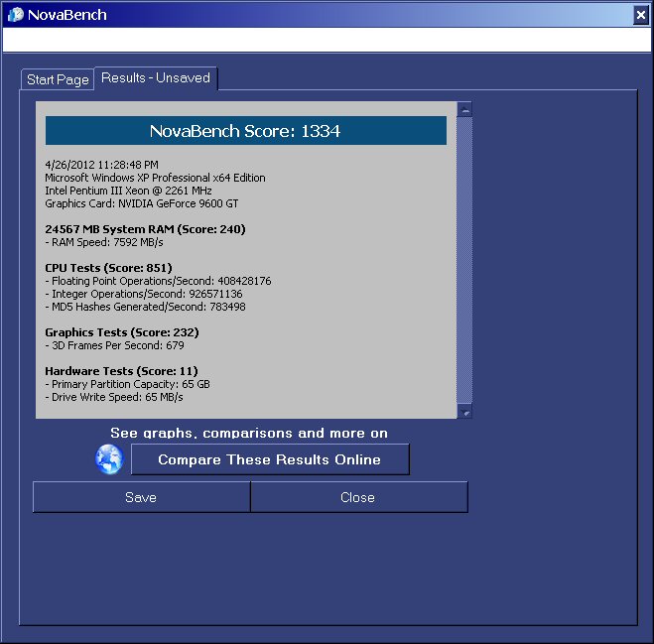
Task: Click Hardware Tests (Score: 11) heading
Action: (x=121, y=371)
